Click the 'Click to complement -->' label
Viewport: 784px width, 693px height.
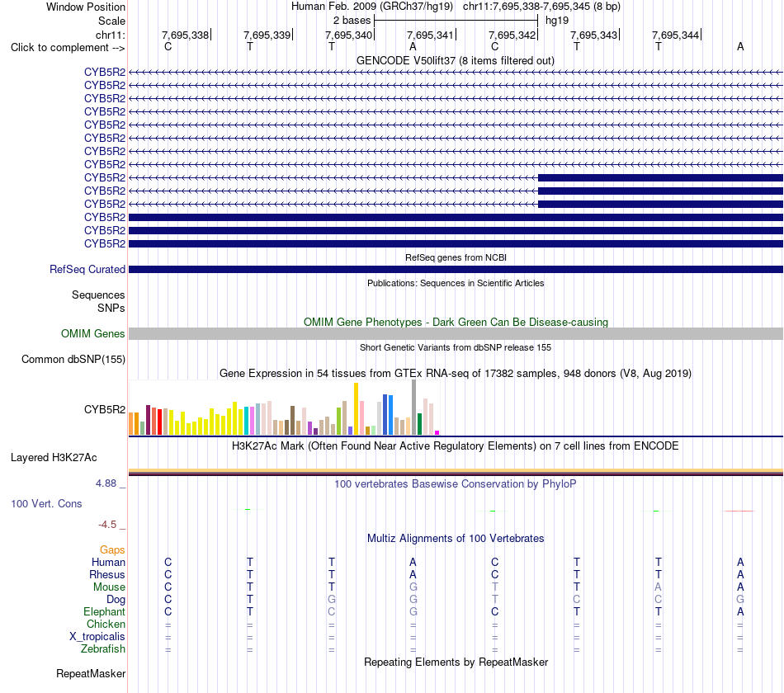(68, 48)
